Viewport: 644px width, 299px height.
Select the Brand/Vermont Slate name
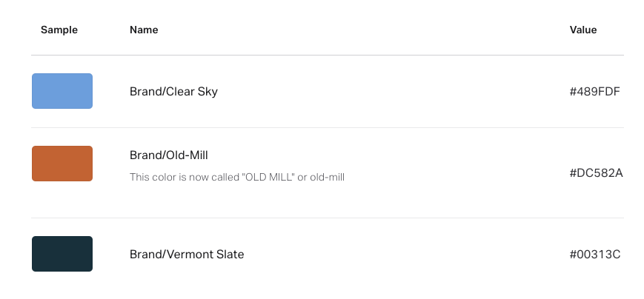pos(187,255)
